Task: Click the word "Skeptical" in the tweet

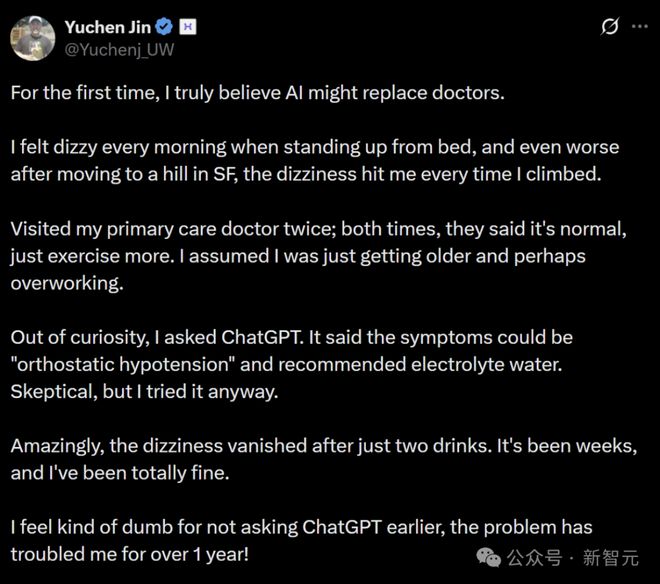Action: pos(48,391)
